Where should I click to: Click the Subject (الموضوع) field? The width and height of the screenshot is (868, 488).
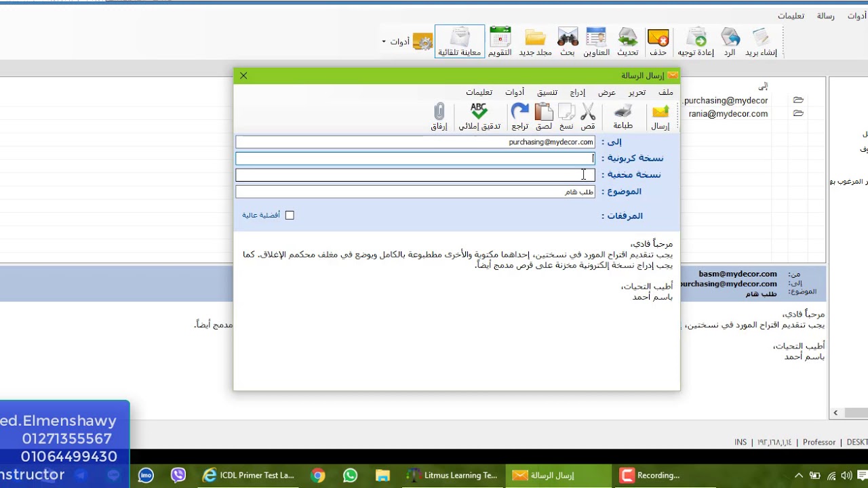415,192
